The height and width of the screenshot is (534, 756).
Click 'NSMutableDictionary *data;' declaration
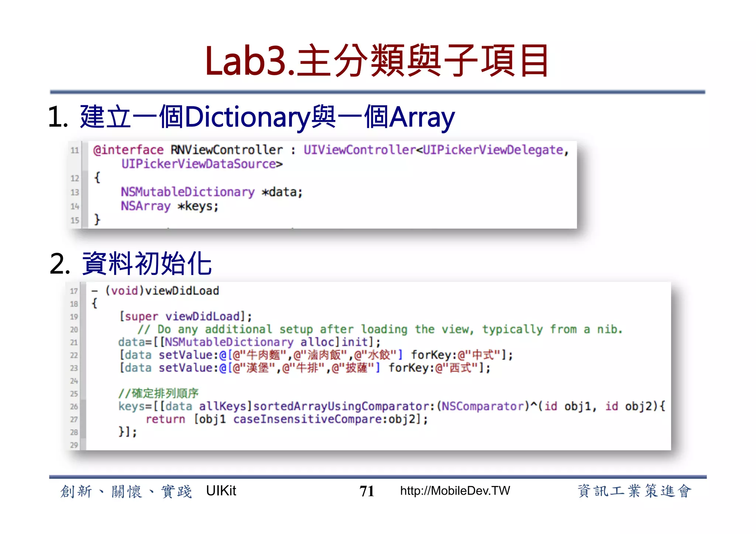[212, 192]
